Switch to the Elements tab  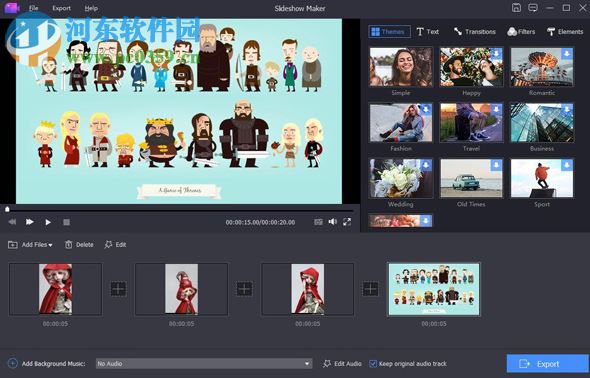565,32
